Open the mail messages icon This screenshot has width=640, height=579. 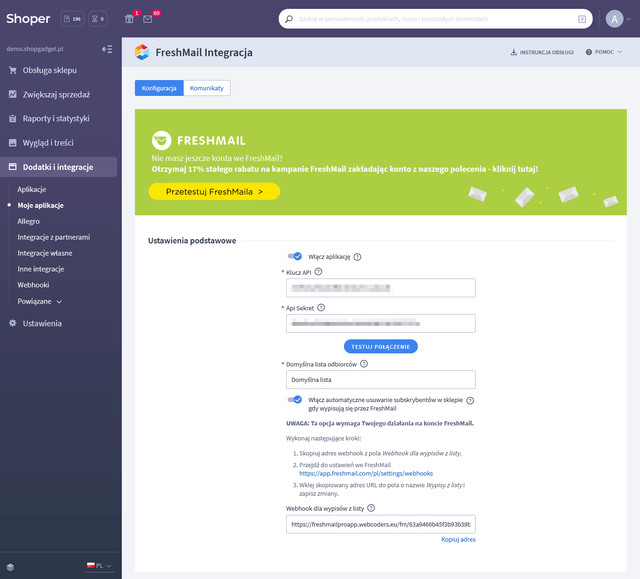click(x=148, y=19)
